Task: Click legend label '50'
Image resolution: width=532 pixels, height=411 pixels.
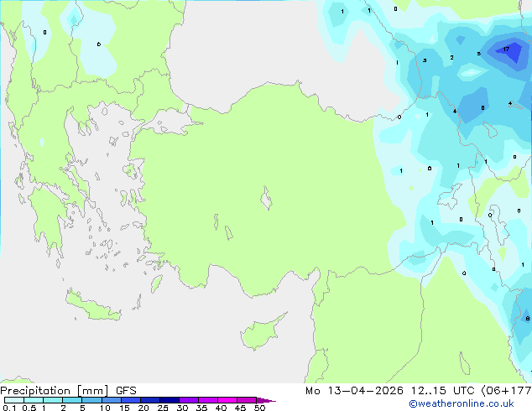Action: coord(259,408)
